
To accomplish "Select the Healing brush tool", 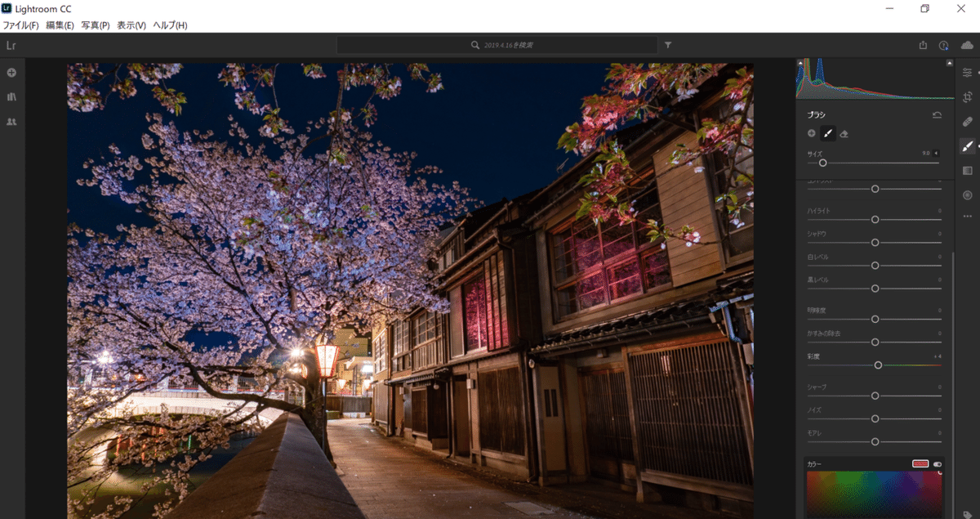I will (x=968, y=122).
